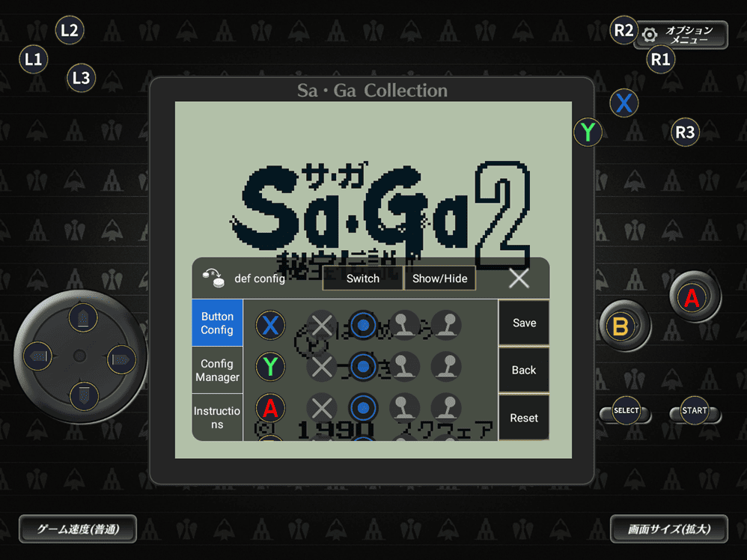Set Y row to disabled cross option
The width and height of the screenshot is (747, 560).
(x=322, y=367)
